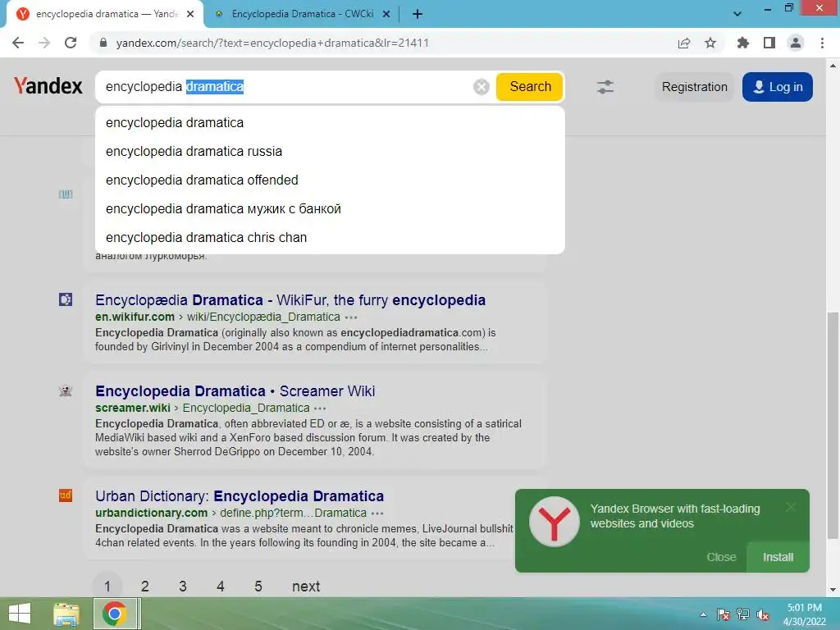View site security lock icon
Screen dimensions: 840x630
[x=103, y=43]
